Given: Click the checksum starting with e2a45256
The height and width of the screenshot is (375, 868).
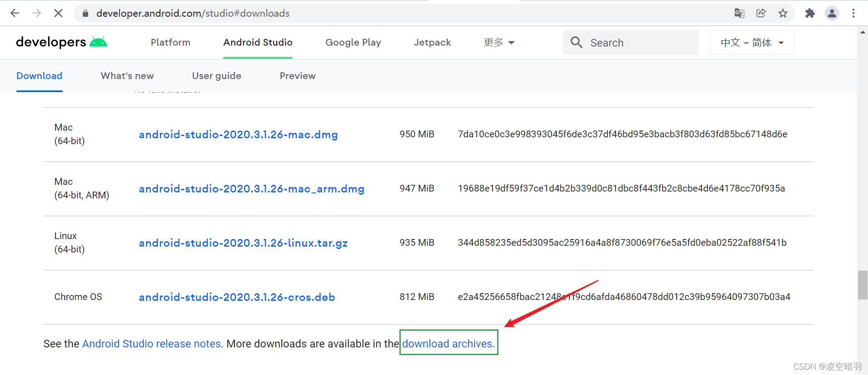Looking at the screenshot, I should point(624,297).
